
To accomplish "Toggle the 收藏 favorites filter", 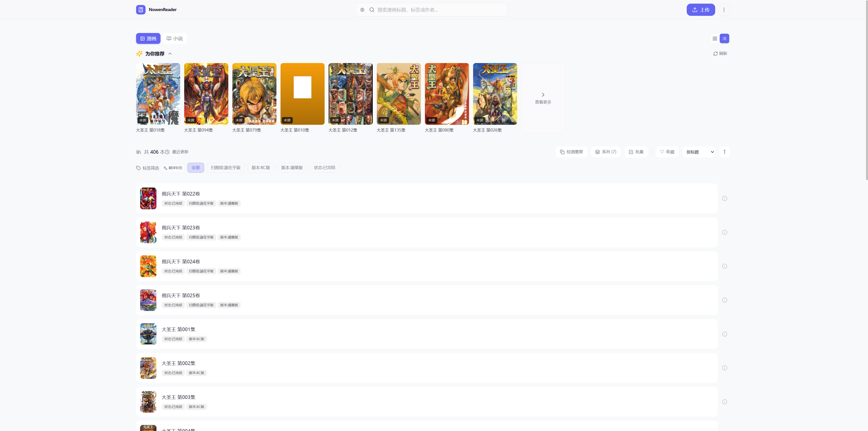I will (667, 152).
